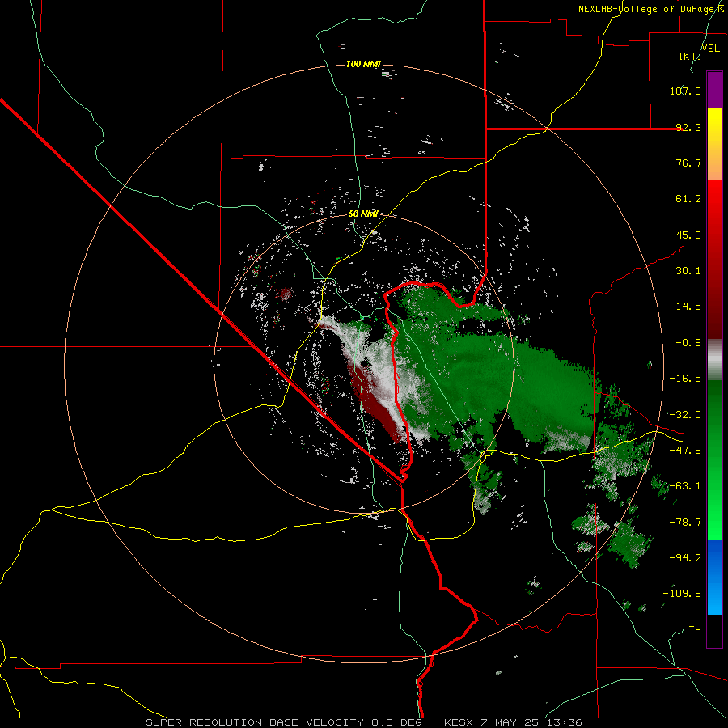Pick the gray-white segment of velocity color bar
Image resolution: width=728 pixels, height=728 pixels.
[x=714, y=359]
